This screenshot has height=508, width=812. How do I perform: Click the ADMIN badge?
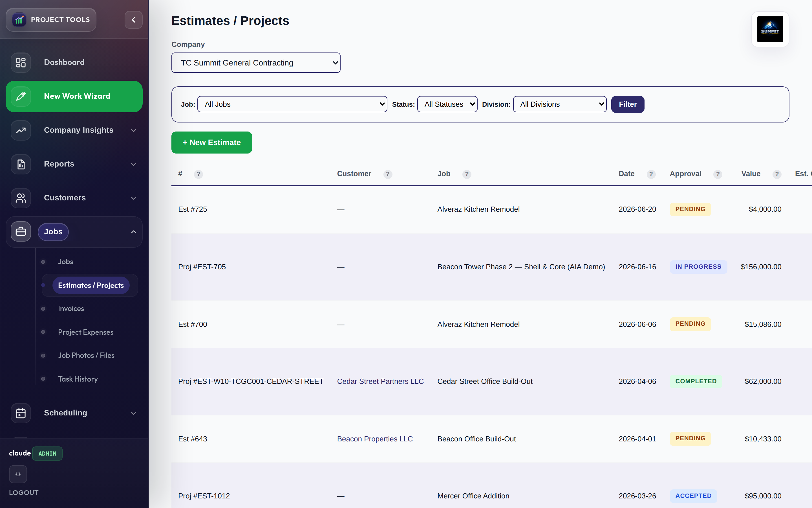click(x=47, y=454)
